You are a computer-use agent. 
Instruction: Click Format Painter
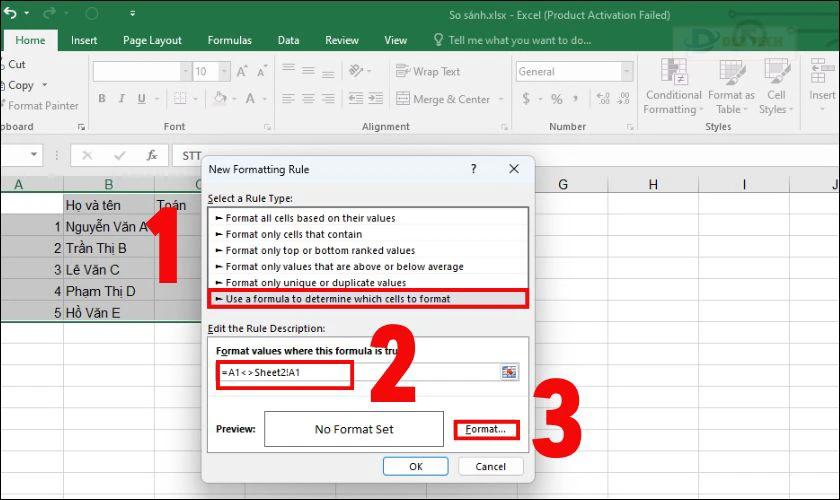coord(41,106)
